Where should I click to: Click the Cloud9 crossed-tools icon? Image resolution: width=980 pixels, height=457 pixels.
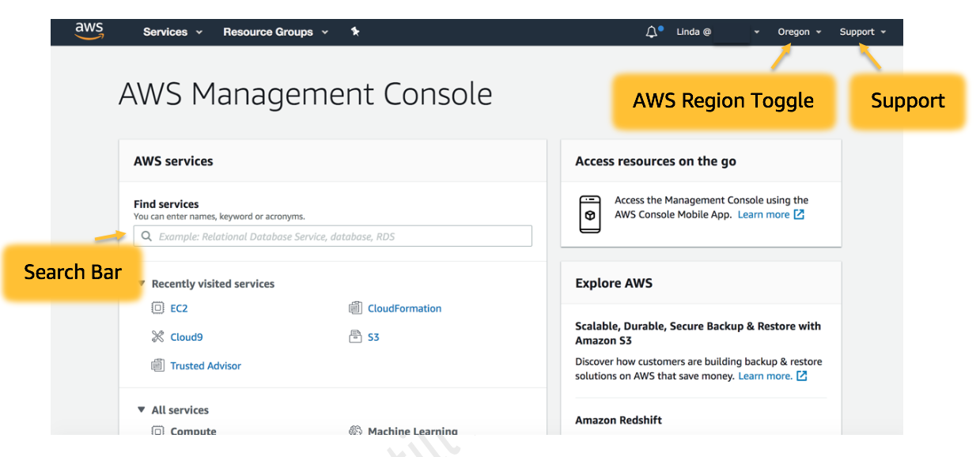pyautogui.click(x=158, y=336)
